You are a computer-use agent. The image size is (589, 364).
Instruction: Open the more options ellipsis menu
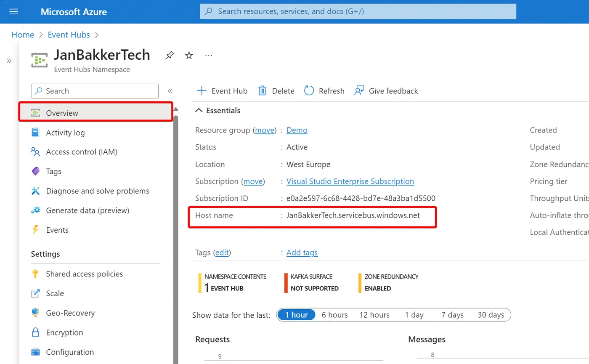point(209,55)
